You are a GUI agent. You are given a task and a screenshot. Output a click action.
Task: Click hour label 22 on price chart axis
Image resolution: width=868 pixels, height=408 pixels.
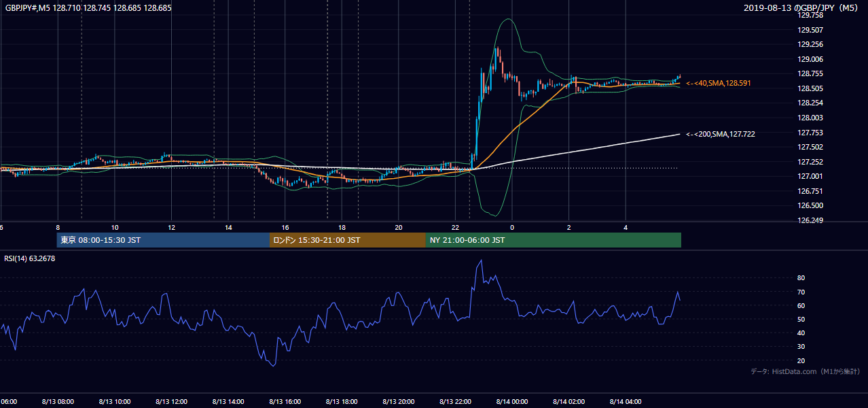click(x=455, y=227)
